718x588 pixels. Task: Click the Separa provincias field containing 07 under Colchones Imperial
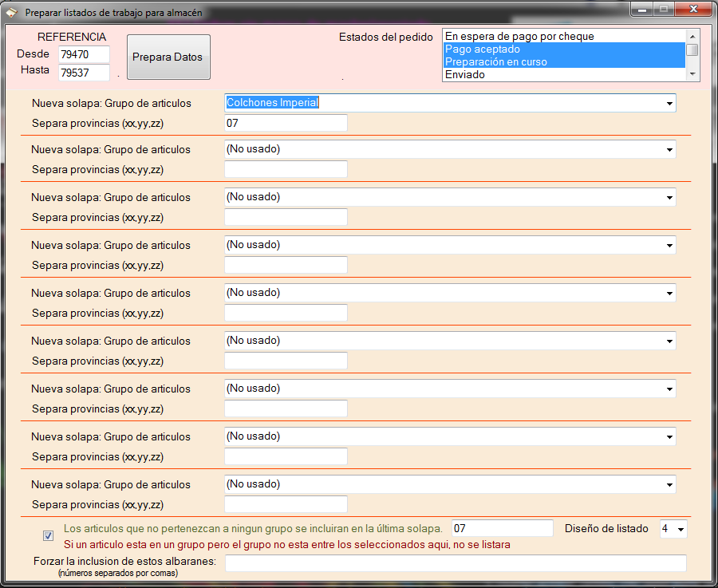[x=286, y=123]
